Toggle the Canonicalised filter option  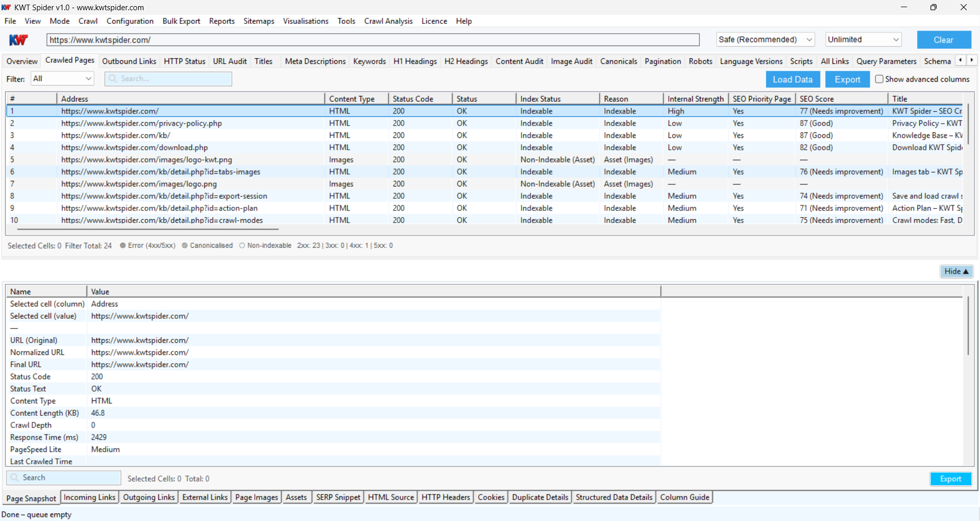185,245
